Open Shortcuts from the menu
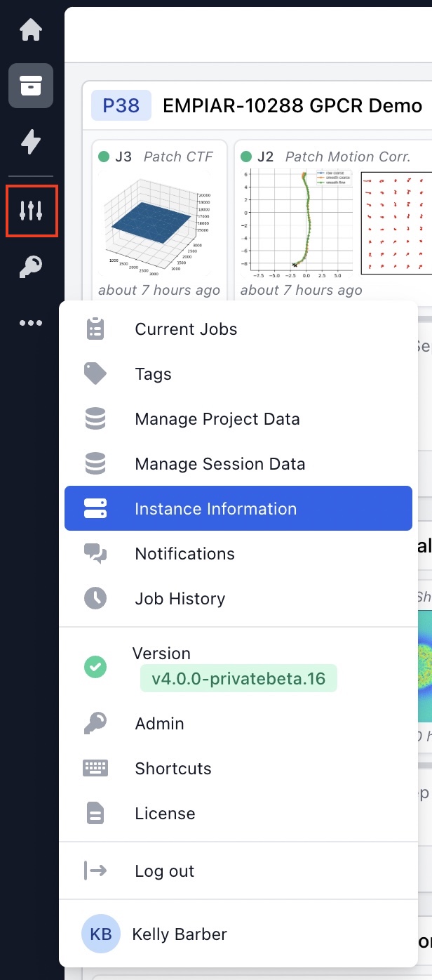Image resolution: width=432 pixels, height=980 pixels. coord(173,769)
